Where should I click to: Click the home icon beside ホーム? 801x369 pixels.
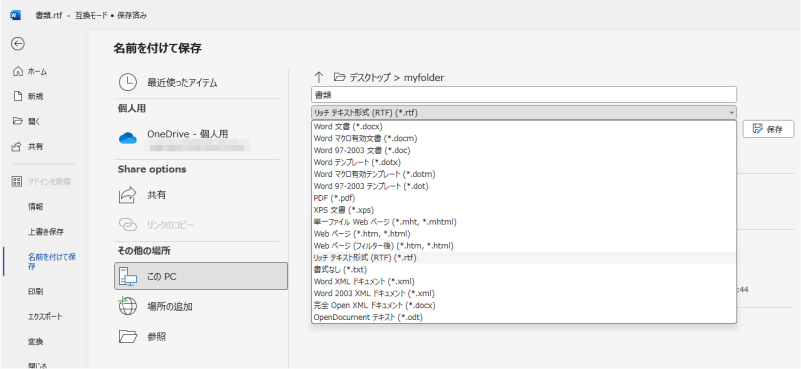pos(18,71)
